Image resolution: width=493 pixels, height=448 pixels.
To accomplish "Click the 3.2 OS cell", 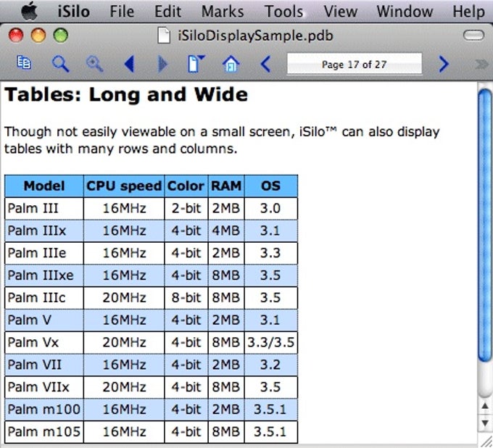I will click(270, 365).
